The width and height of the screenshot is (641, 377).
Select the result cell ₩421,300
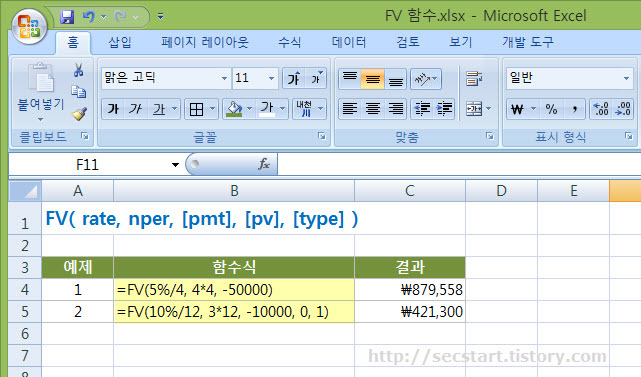410,312
